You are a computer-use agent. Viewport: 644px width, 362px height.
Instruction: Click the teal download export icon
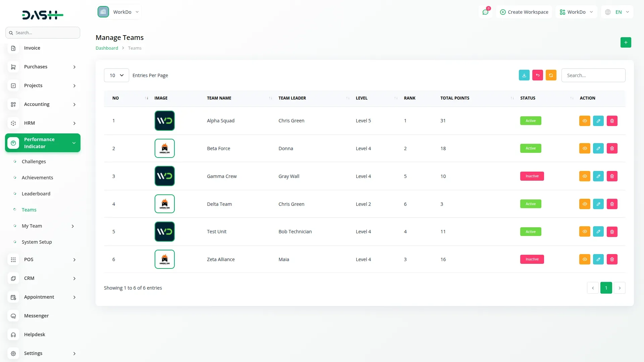524,75
